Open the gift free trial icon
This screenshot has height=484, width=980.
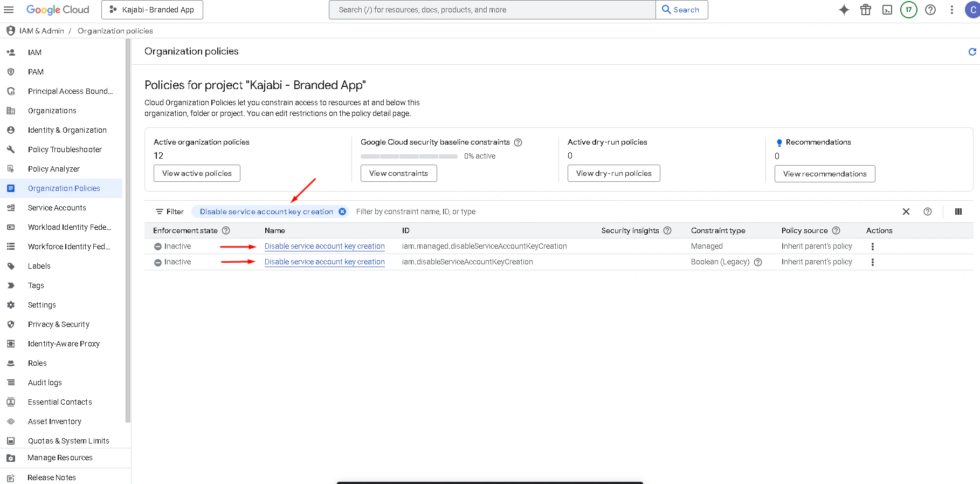point(866,10)
